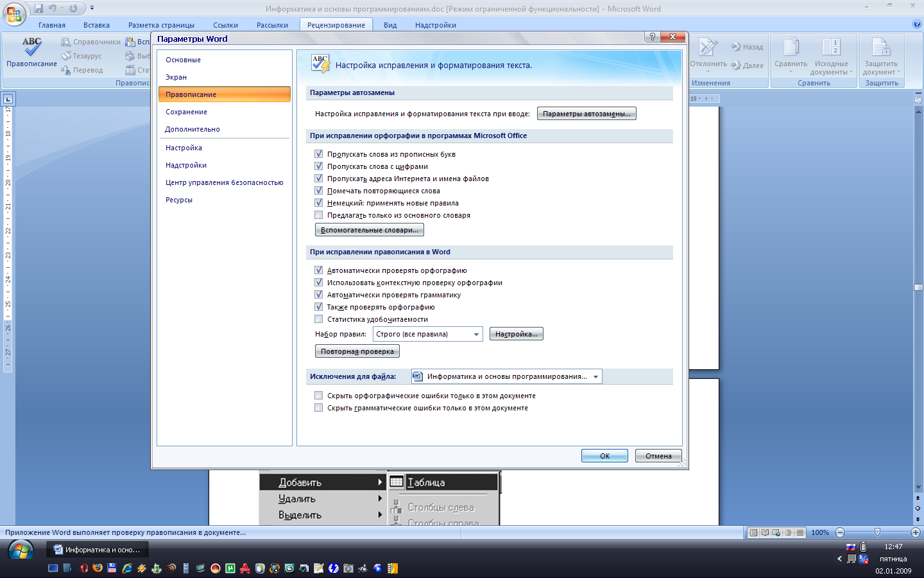The image size is (924, 578).
Task: Click the Тезаурус thesaurus ribbon item
Action: (81, 56)
